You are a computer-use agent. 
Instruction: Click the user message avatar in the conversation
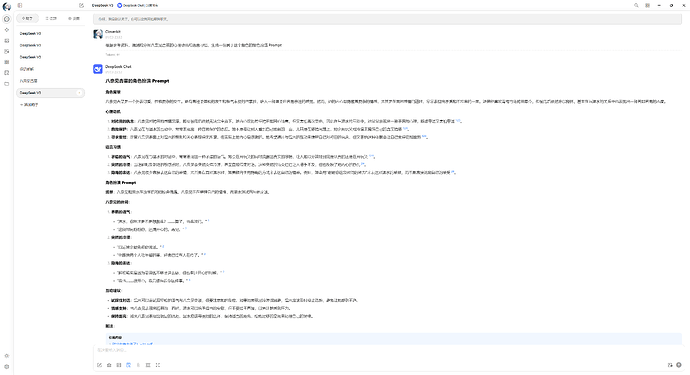98,34
